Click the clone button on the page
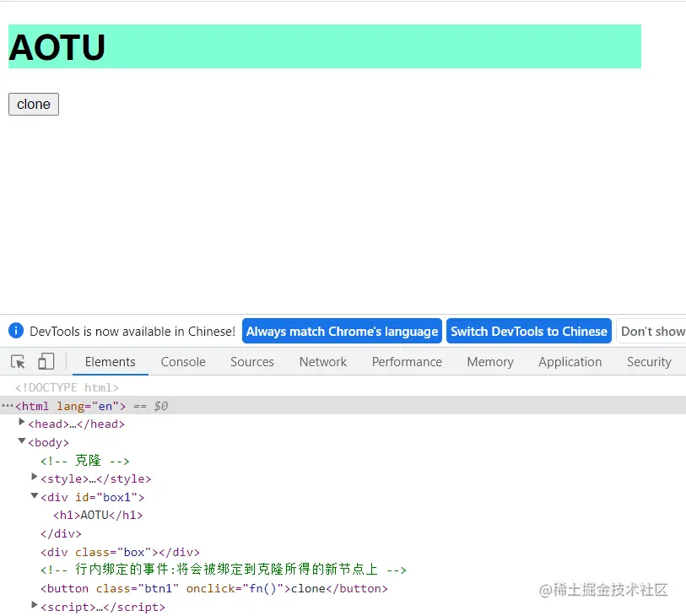 coord(34,104)
